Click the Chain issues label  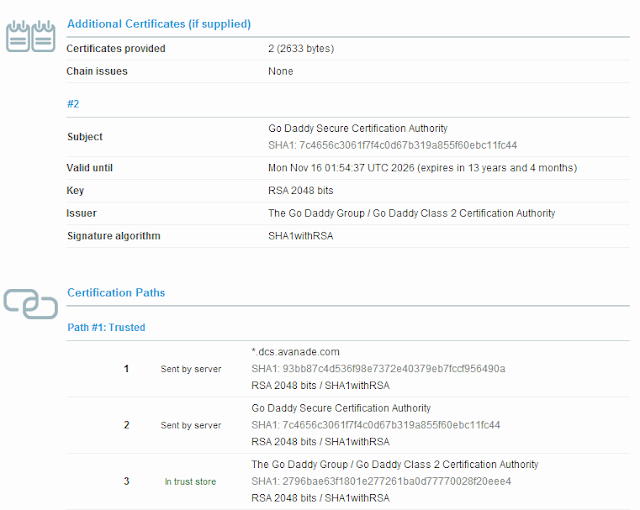click(x=97, y=71)
